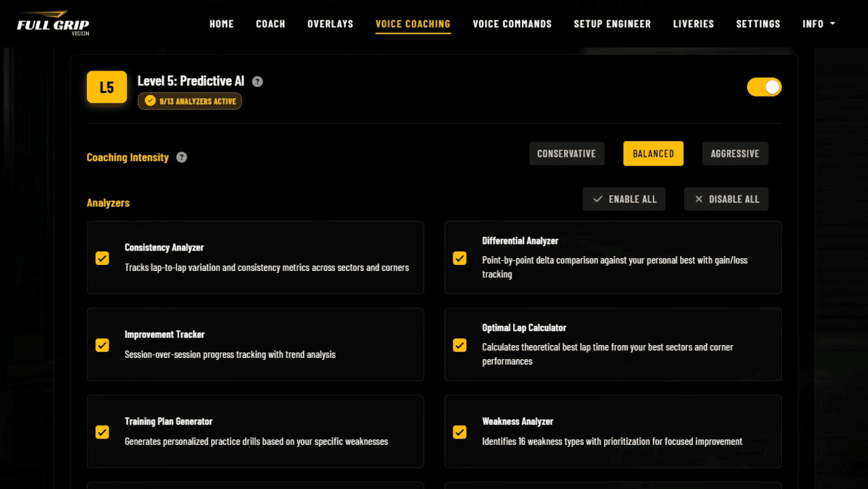Click description 'Calculates theoretical best lap time'
This screenshot has width=868, height=489.
click(608, 355)
